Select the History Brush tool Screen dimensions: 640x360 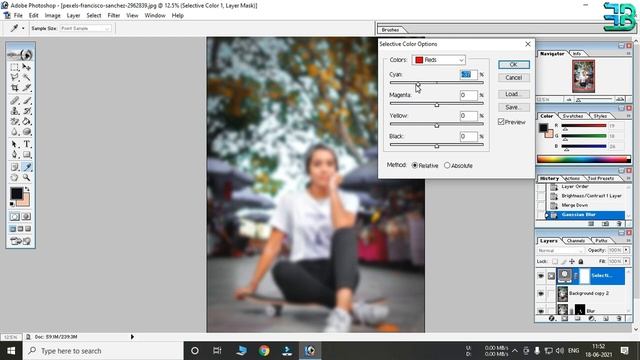pyautogui.click(x=27, y=111)
